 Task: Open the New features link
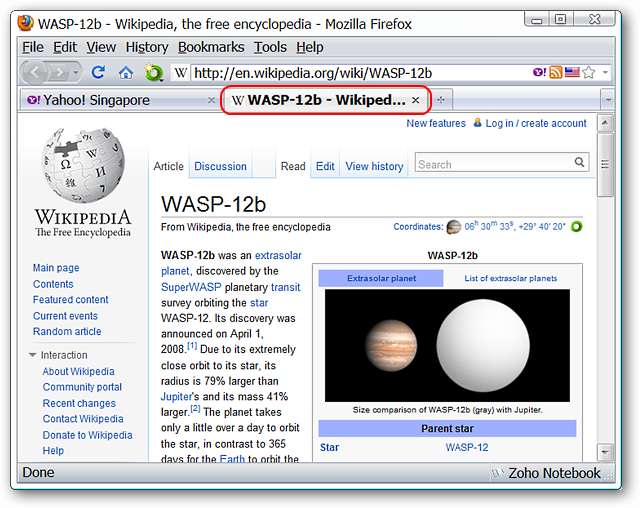(x=436, y=123)
